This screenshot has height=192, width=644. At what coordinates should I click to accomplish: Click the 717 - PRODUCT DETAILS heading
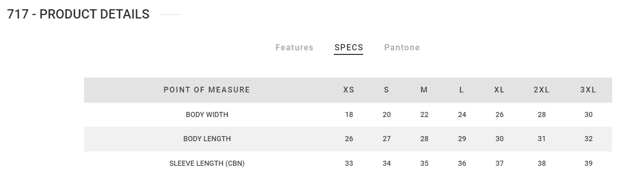[x=78, y=14]
